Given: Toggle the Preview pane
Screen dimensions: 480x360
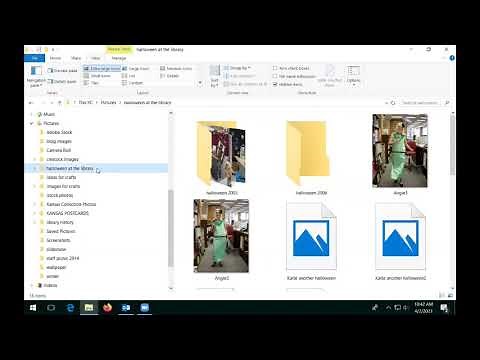Looking at the screenshot, I should click(62, 71).
